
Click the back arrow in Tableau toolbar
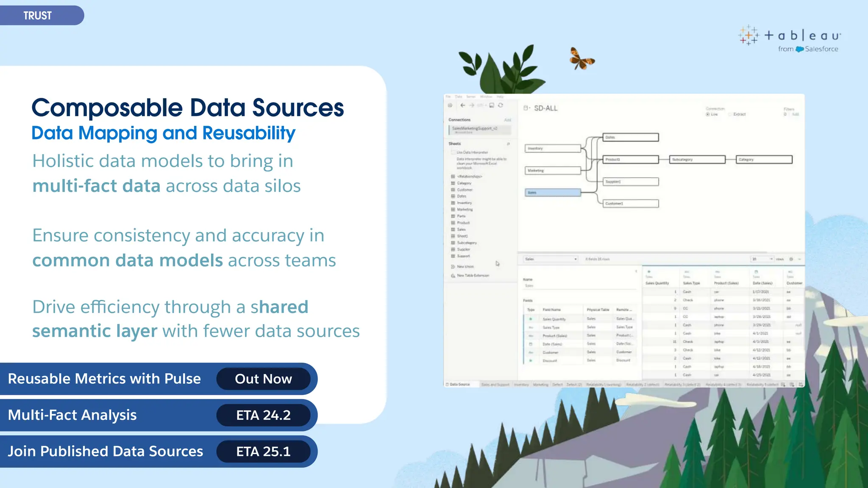click(x=463, y=105)
